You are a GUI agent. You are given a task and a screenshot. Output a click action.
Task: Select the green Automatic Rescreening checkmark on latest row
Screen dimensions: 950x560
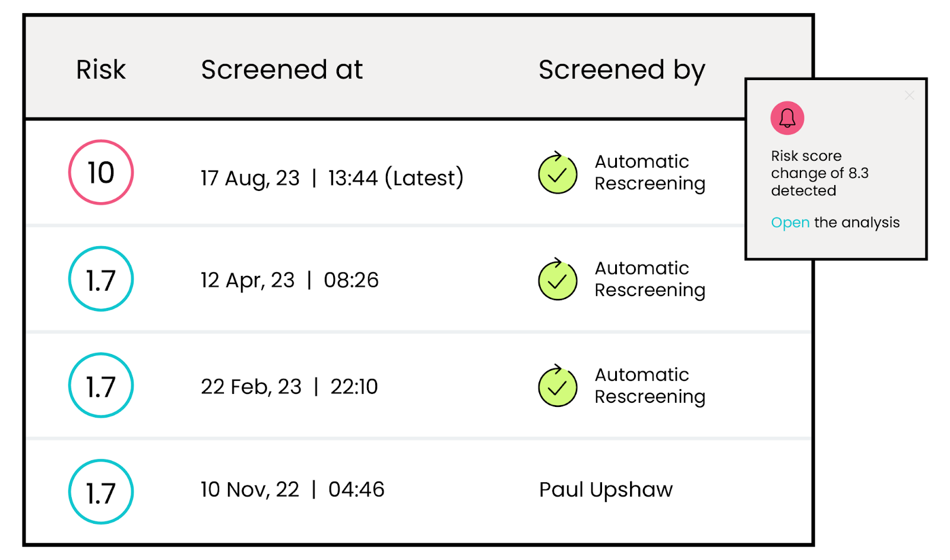(557, 174)
